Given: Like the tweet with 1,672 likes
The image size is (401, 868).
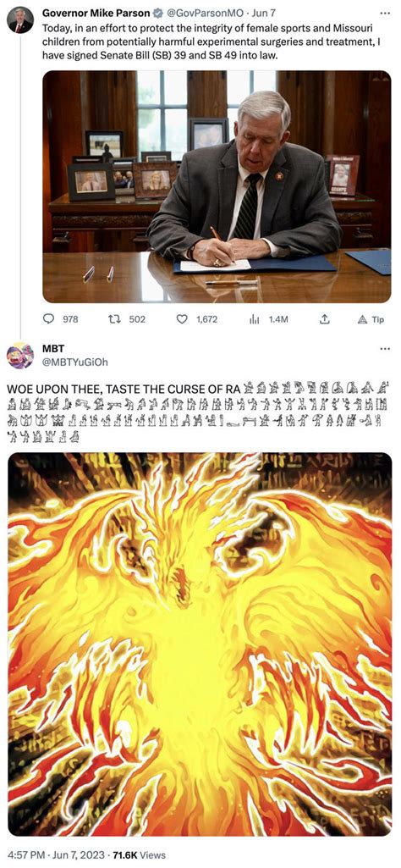Looking at the screenshot, I should 181,319.
